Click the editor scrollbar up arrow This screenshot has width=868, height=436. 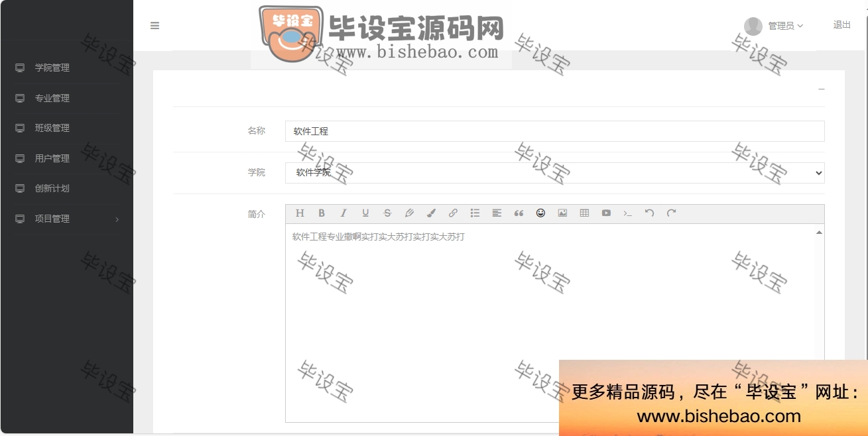point(819,232)
